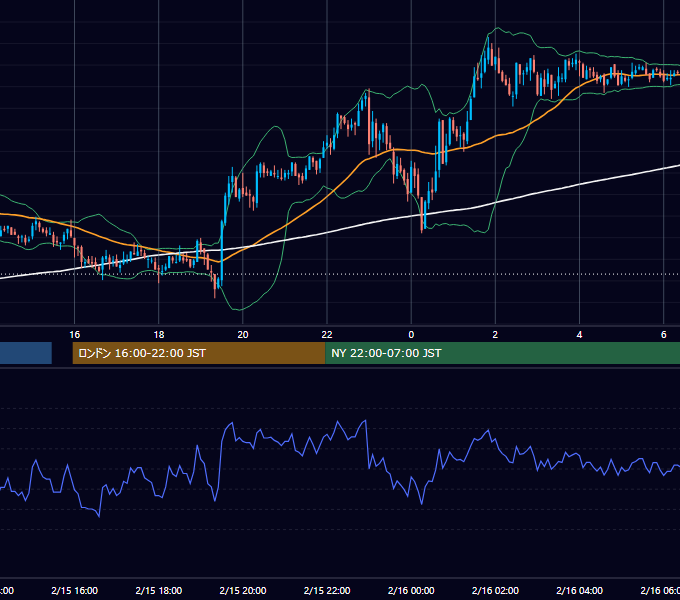
Task: Click the '2/15 18:00' label on oscillator axis
Action: pyautogui.click(x=159, y=590)
